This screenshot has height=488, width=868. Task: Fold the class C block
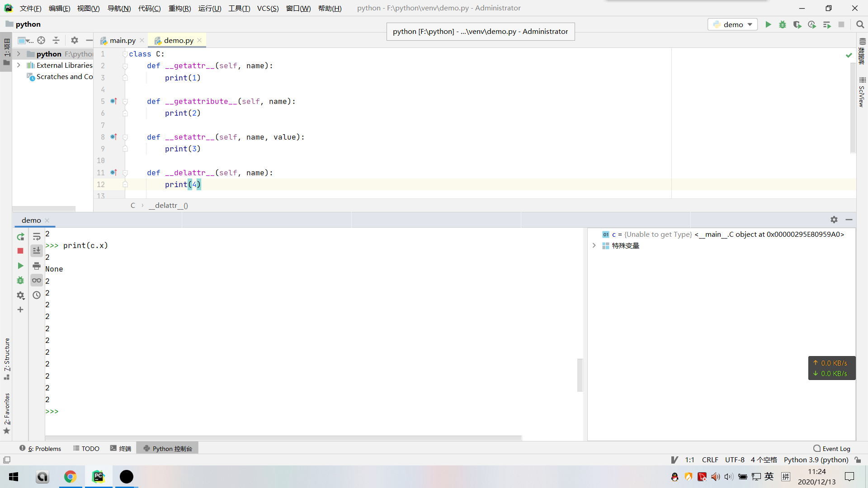click(125, 54)
